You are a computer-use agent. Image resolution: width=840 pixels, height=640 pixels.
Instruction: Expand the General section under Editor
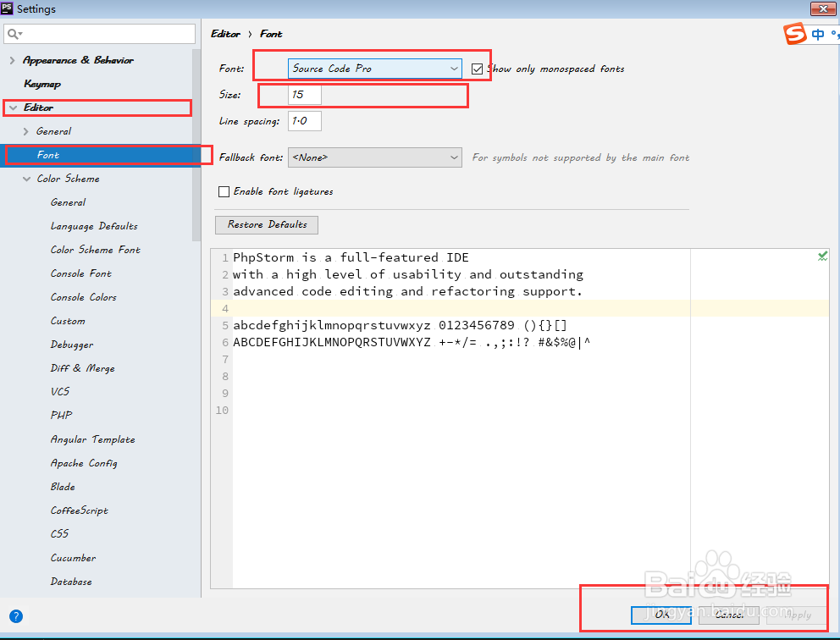pyautogui.click(x=25, y=131)
